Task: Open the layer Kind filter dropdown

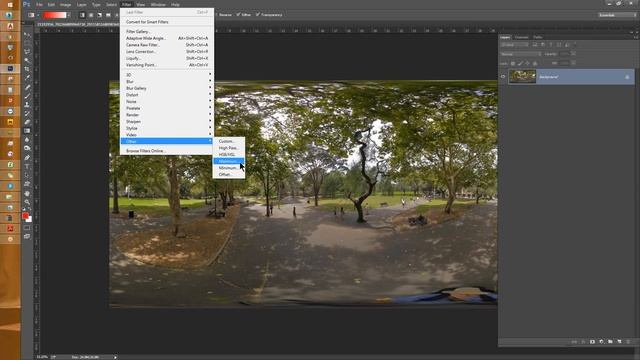Action: pyautogui.click(x=514, y=45)
